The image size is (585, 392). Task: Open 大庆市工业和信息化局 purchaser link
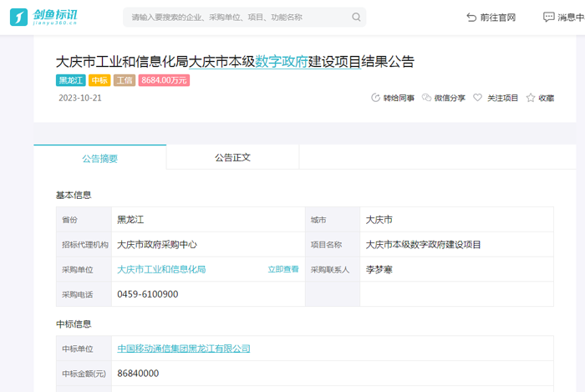pyautogui.click(x=161, y=269)
